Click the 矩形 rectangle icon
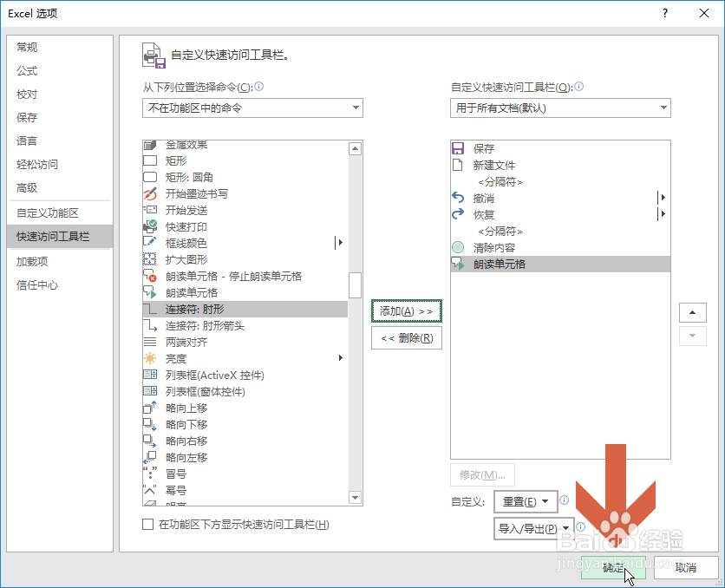The image size is (725, 588). point(150,160)
